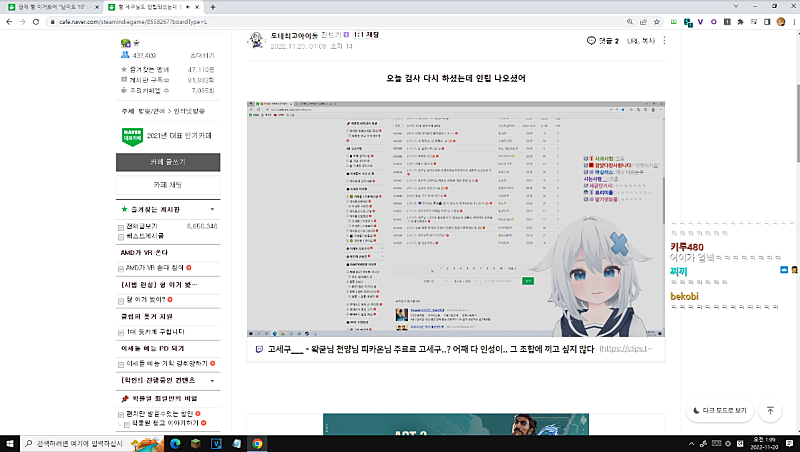
Task: Click the 카페 글쓰기 button
Action: pos(168,162)
